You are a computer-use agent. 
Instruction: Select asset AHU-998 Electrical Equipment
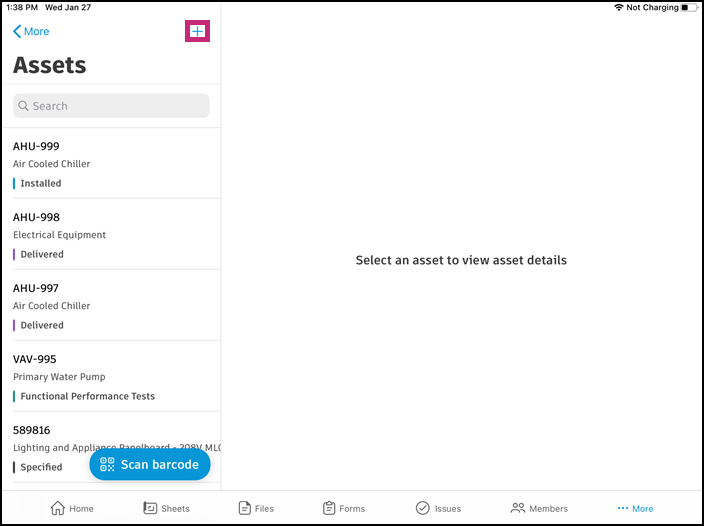[110, 234]
